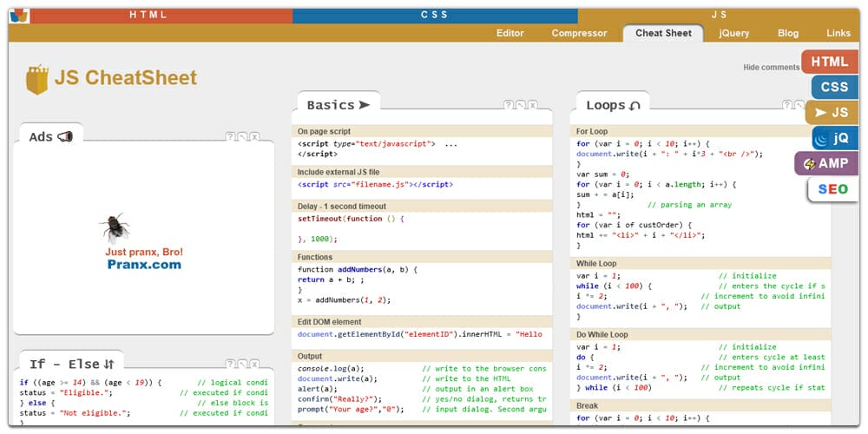Viewport: 868px width, 434px height.
Task: Click the 'For Loop' section header
Action: tap(700, 131)
